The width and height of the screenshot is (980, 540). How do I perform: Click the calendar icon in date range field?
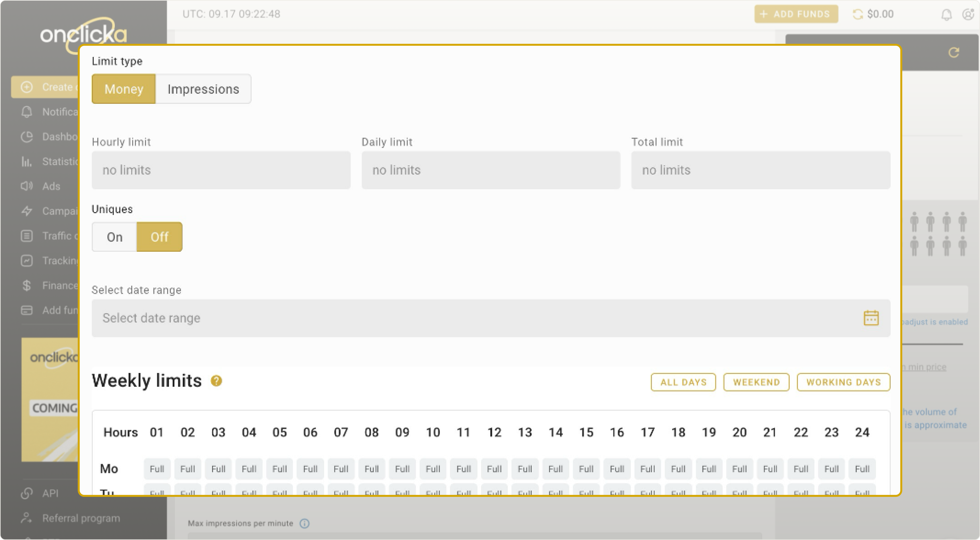click(871, 318)
